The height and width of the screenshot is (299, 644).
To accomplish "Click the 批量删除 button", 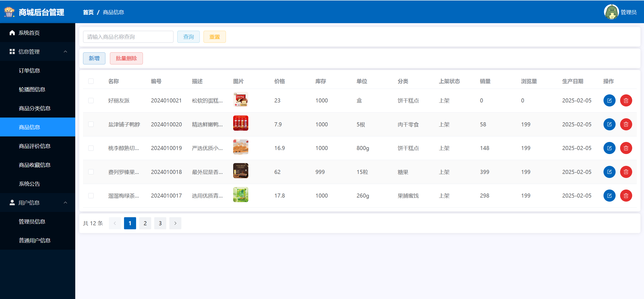I will point(126,58).
